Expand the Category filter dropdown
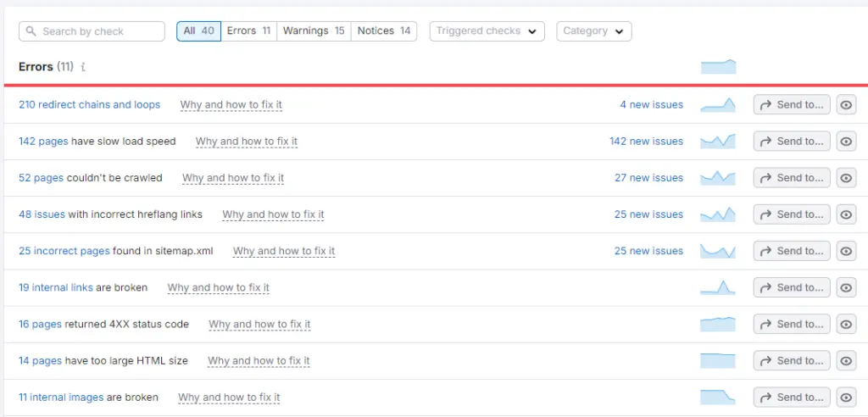This screenshot has height=417, width=868. (593, 31)
